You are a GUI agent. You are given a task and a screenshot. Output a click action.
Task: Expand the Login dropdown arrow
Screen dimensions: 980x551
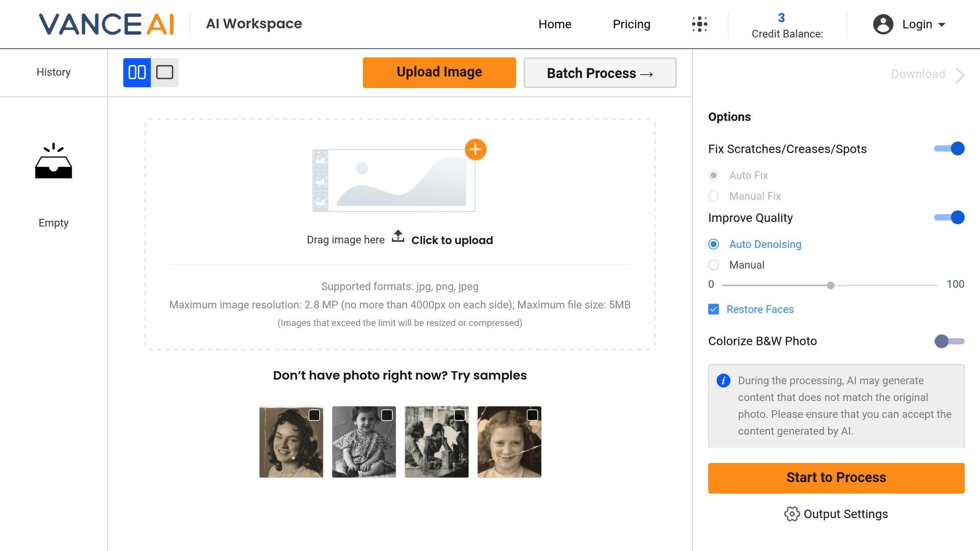(x=942, y=25)
